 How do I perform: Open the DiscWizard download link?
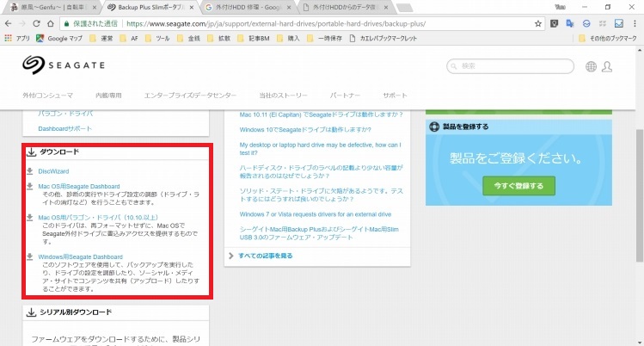53,171
